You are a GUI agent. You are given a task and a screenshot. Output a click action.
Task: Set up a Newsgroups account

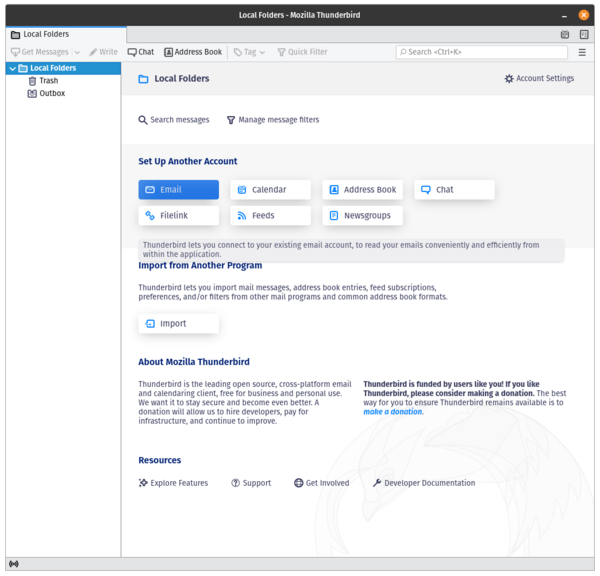[x=362, y=215]
